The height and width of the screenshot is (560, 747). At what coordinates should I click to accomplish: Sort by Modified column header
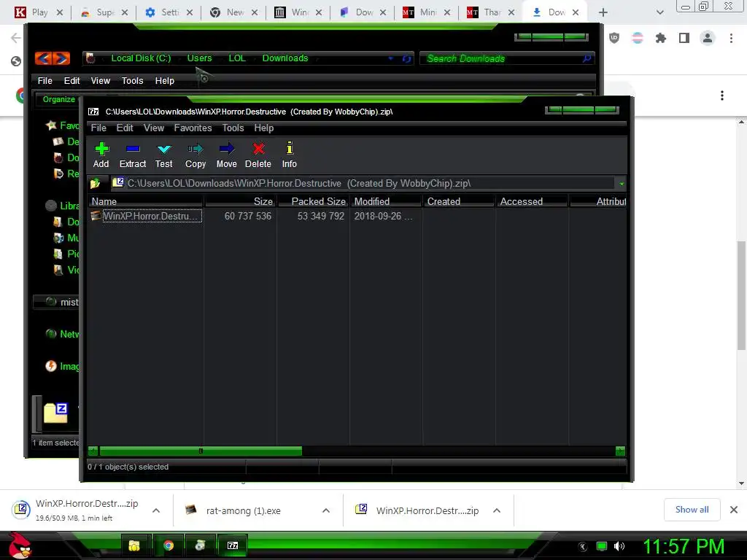[x=386, y=201]
